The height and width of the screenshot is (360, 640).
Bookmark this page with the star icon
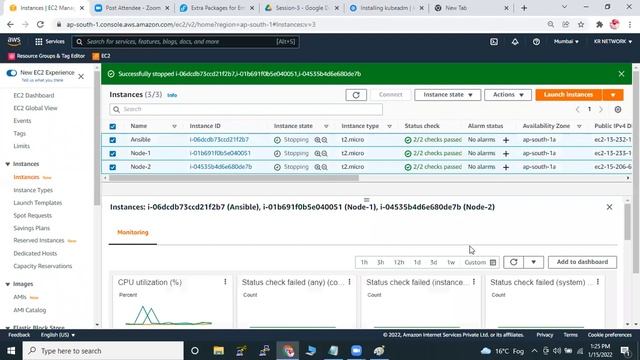(x=581, y=24)
